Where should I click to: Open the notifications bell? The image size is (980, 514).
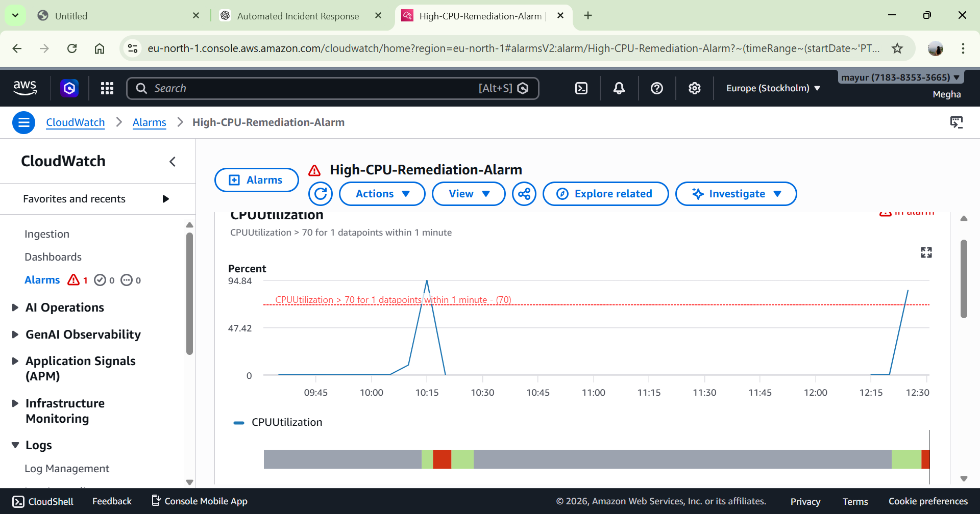[619, 88]
